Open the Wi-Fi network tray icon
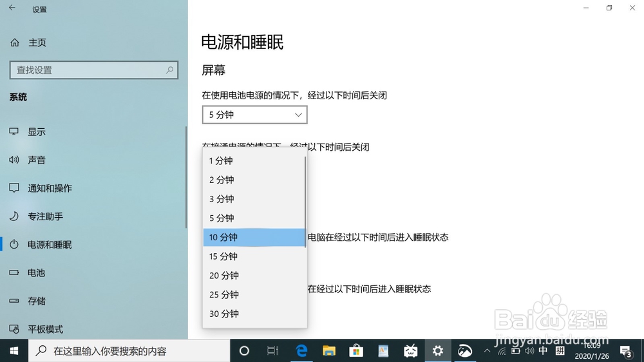The height and width of the screenshot is (362, 644). click(502, 351)
